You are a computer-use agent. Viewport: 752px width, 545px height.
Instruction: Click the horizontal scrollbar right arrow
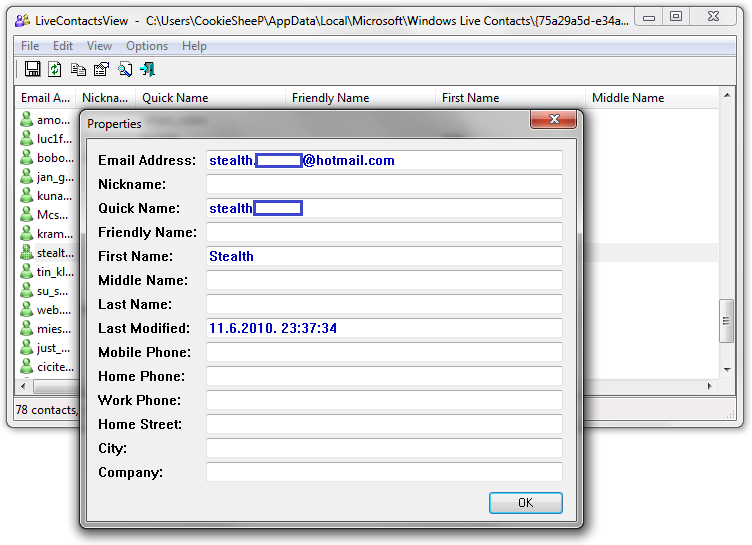pos(712,386)
